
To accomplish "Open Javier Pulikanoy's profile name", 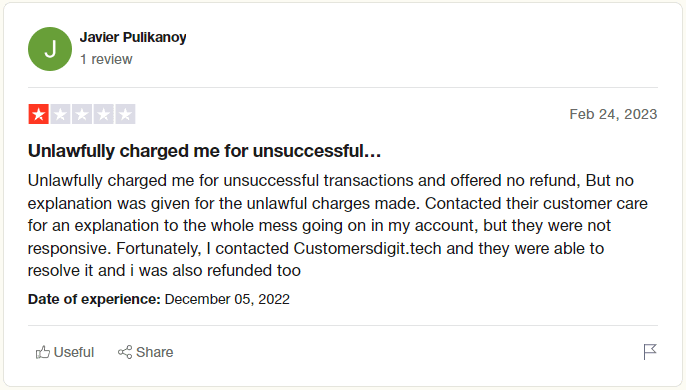I will pos(133,37).
